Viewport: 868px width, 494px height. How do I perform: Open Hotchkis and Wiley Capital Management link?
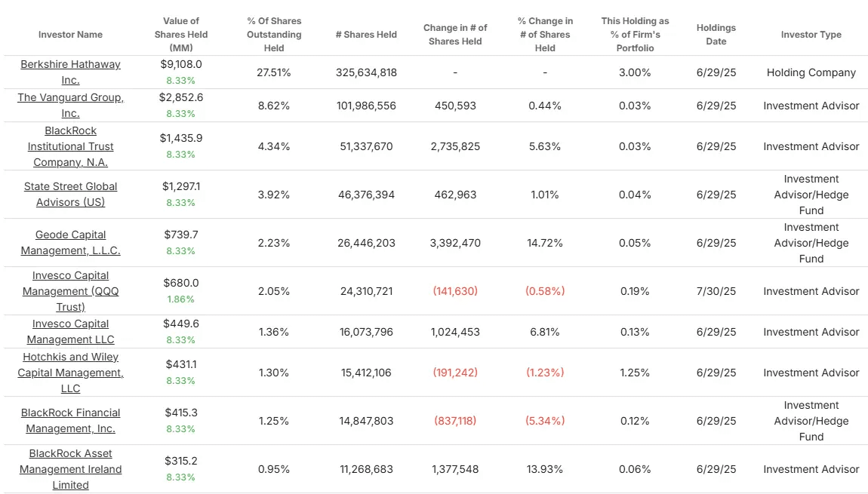coord(70,373)
